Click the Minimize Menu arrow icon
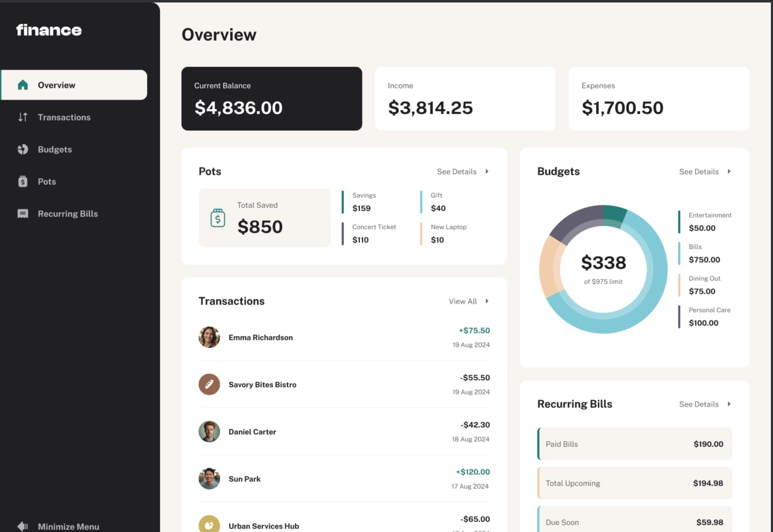The height and width of the screenshot is (532, 773). (23, 526)
